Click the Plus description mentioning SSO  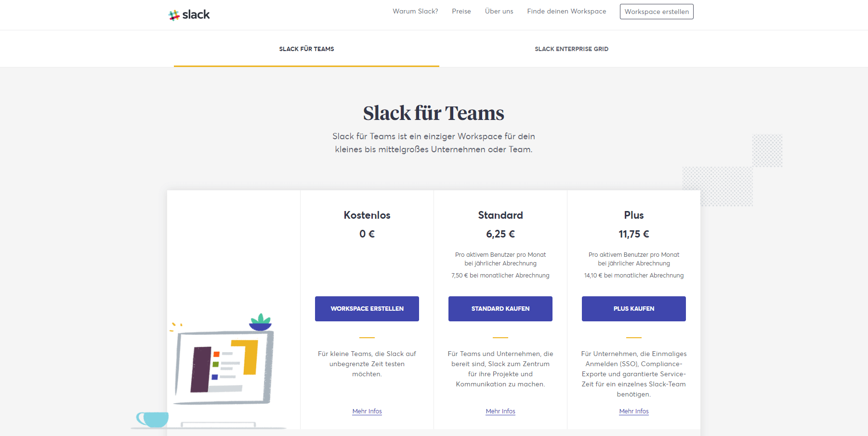(x=634, y=374)
